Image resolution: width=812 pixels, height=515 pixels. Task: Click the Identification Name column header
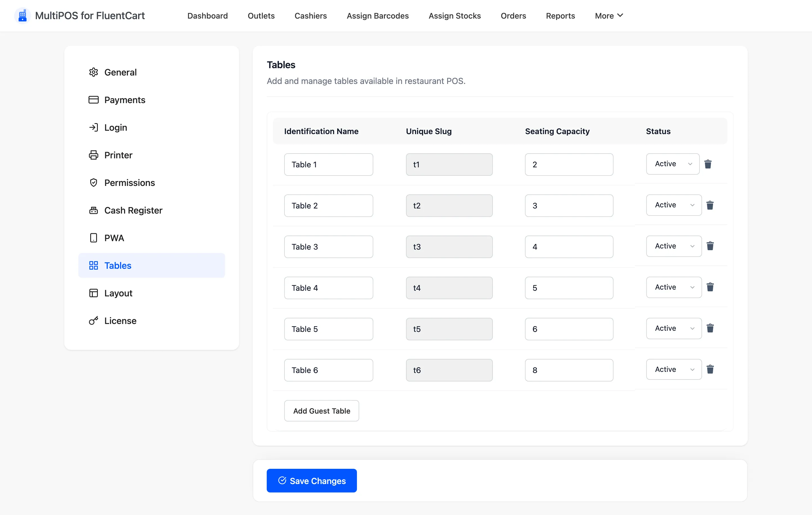321,132
